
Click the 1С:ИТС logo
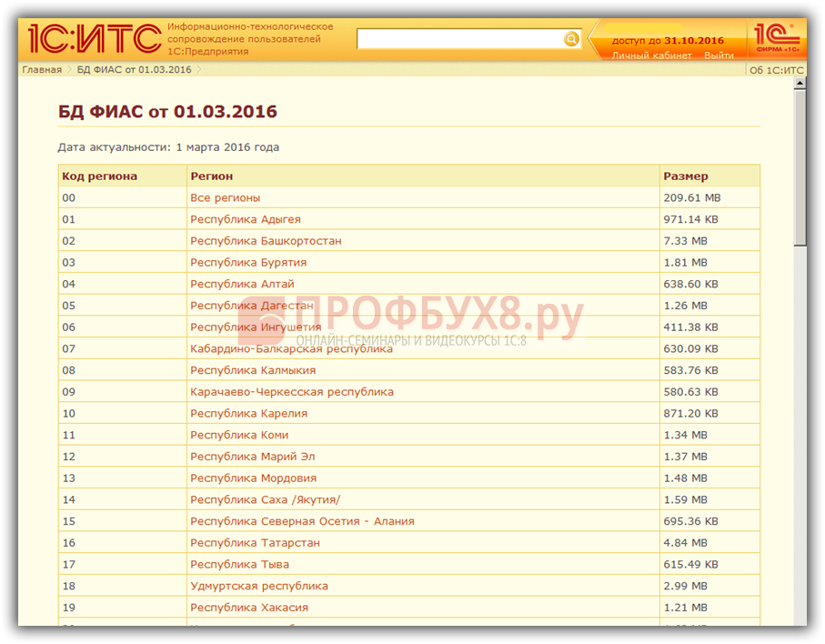click(92, 40)
